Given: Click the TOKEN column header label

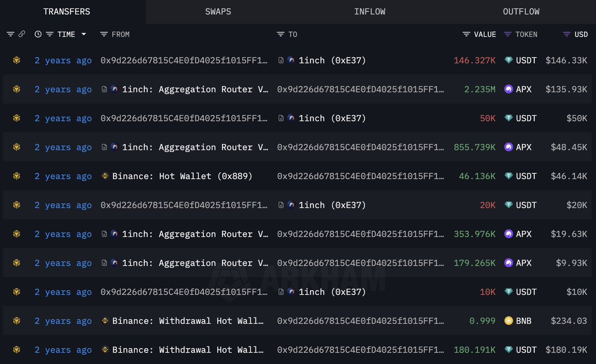Looking at the screenshot, I should [526, 34].
